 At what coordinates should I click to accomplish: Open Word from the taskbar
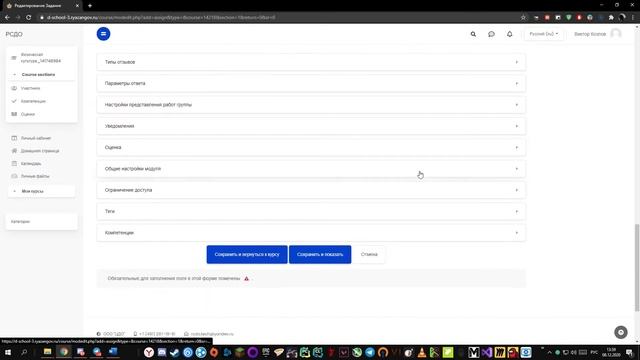pyautogui.click(x=113, y=352)
